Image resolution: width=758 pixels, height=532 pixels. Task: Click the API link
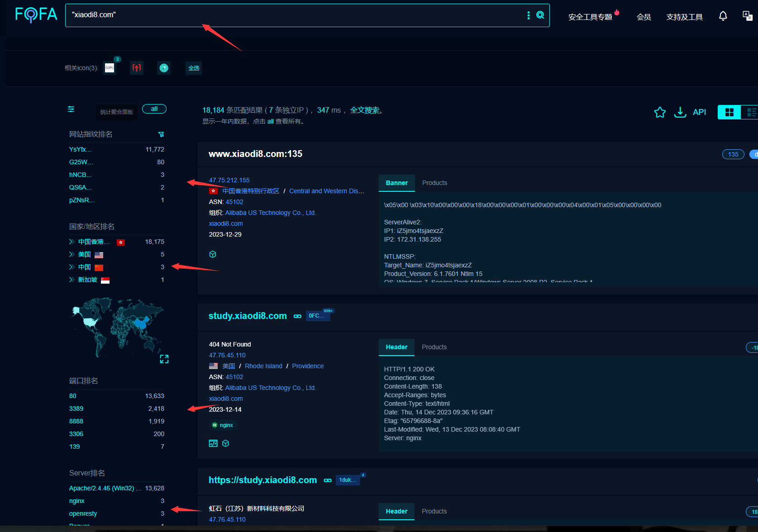(x=699, y=112)
